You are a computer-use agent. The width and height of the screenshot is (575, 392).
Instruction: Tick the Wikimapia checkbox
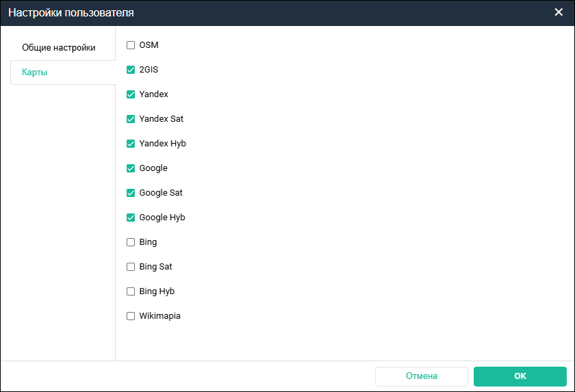(131, 316)
